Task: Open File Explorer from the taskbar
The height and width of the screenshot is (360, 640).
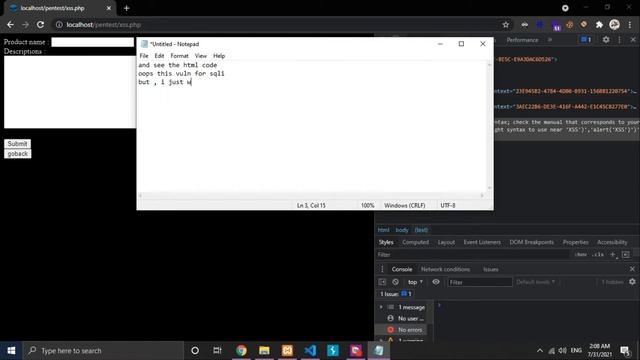Action: 264,351
